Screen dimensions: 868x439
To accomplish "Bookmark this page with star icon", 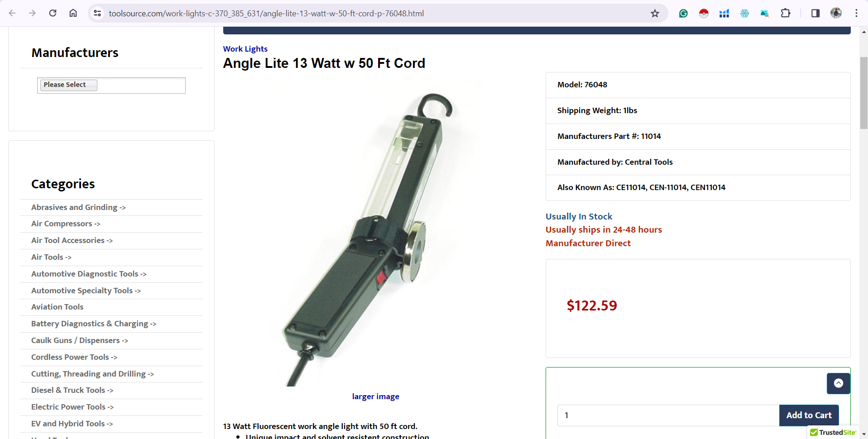I will [x=655, y=13].
